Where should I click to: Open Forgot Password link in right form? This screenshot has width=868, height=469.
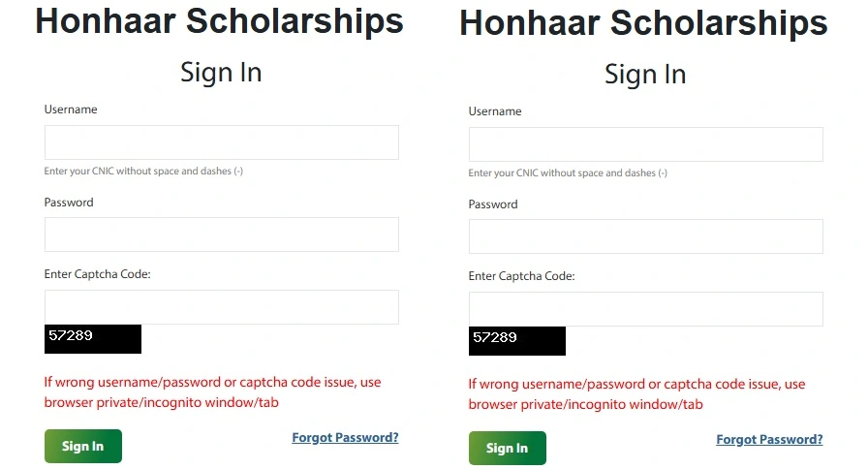pos(769,440)
